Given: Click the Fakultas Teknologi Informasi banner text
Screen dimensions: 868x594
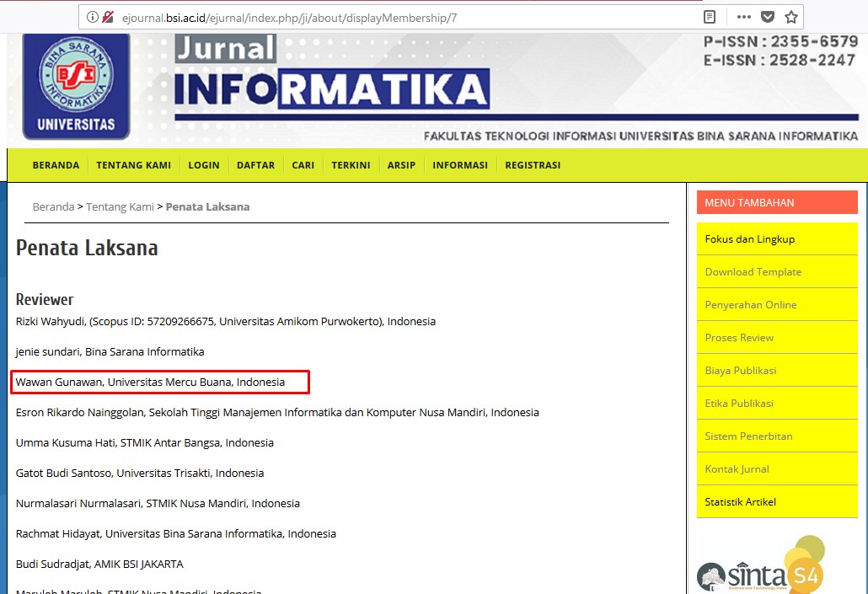Looking at the screenshot, I should tap(640, 136).
